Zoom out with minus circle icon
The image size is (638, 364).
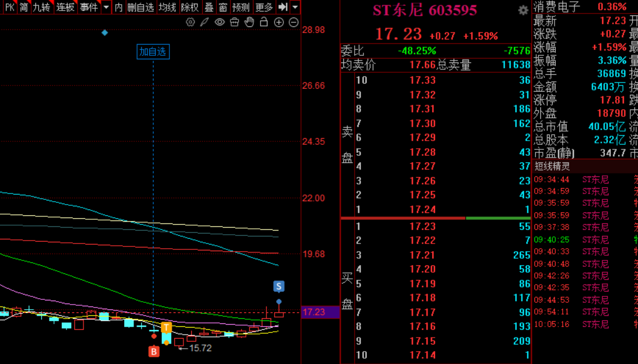(x=293, y=22)
